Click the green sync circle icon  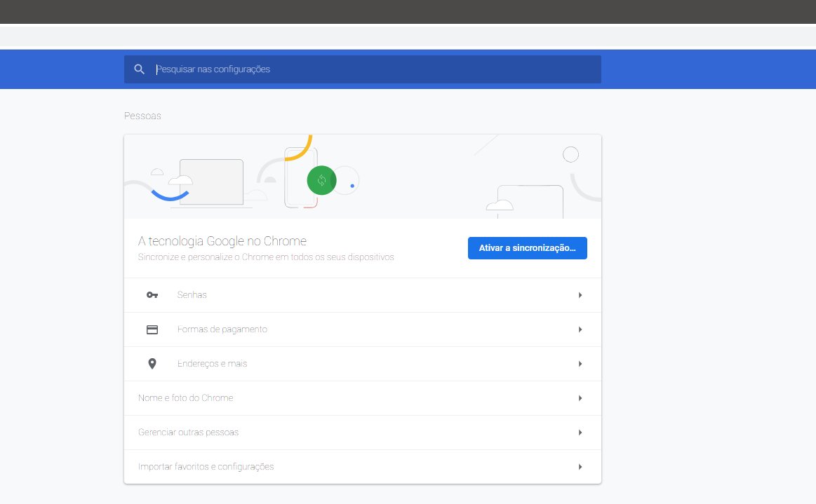tap(321, 180)
